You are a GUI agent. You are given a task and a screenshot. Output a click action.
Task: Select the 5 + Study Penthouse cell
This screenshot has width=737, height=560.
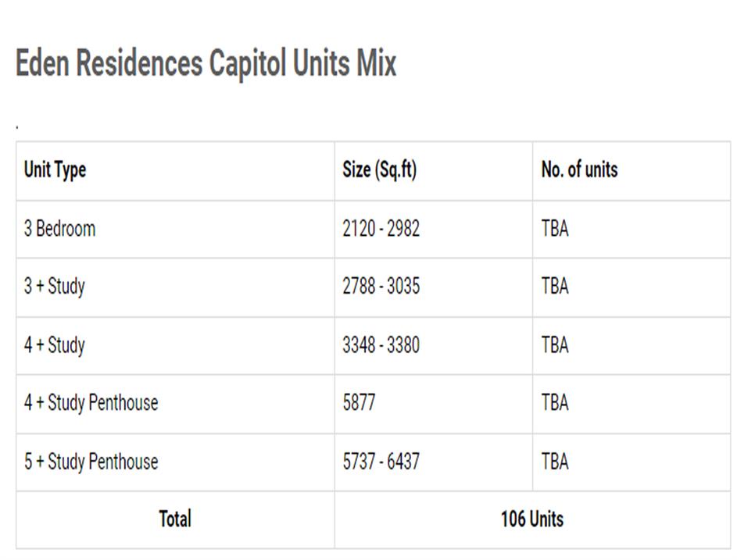pos(91,462)
